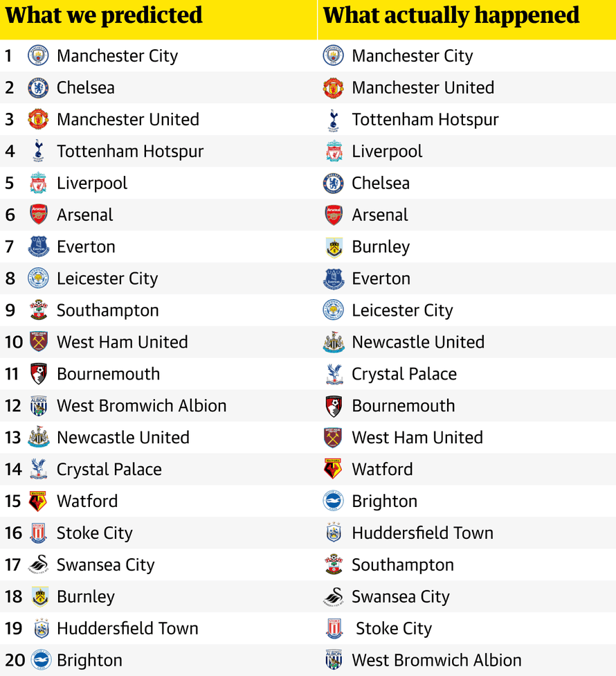
Task: Select the Southampton crest in the predicted column
Action: pos(38,311)
